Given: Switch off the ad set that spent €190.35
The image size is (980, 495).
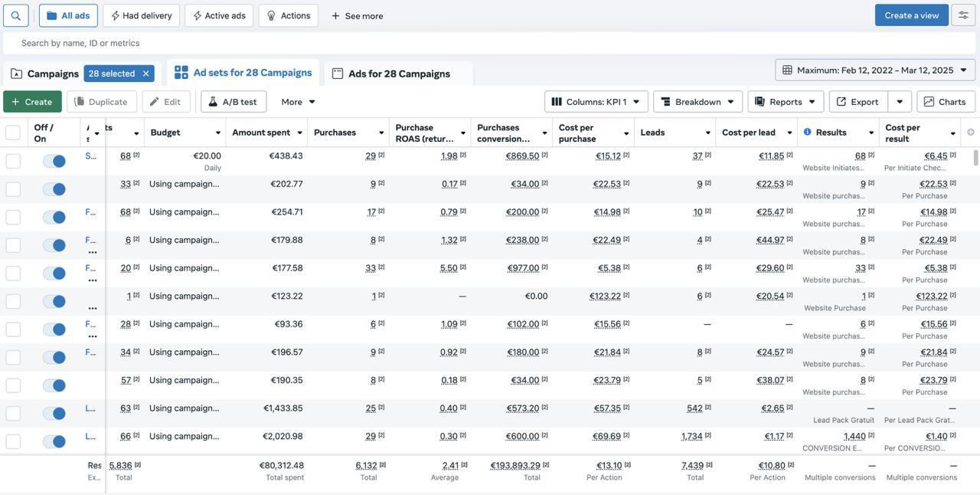Looking at the screenshot, I should coord(54,385).
